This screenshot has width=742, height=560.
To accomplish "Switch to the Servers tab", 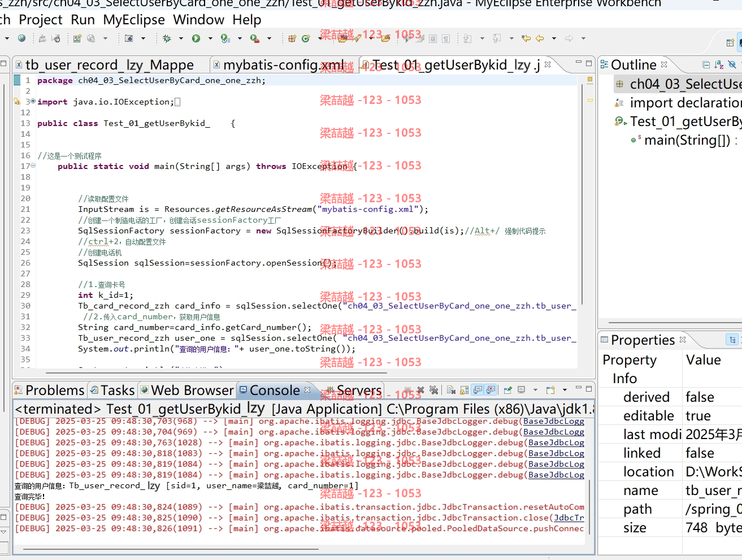I will point(354,390).
